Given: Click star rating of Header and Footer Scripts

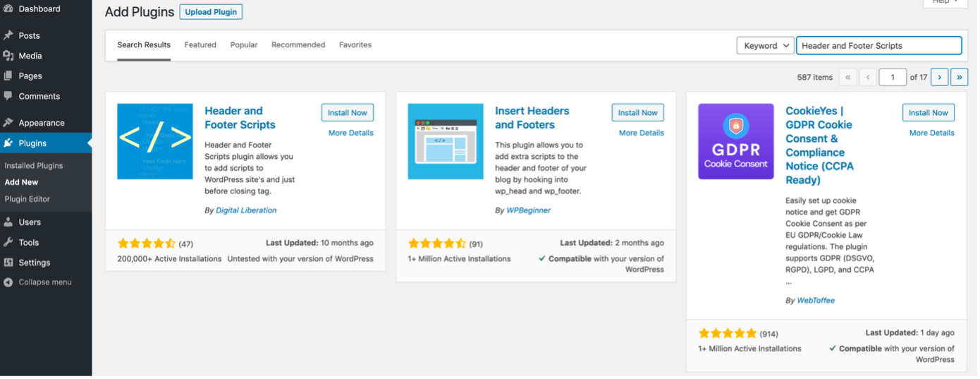Looking at the screenshot, I should click(x=147, y=243).
